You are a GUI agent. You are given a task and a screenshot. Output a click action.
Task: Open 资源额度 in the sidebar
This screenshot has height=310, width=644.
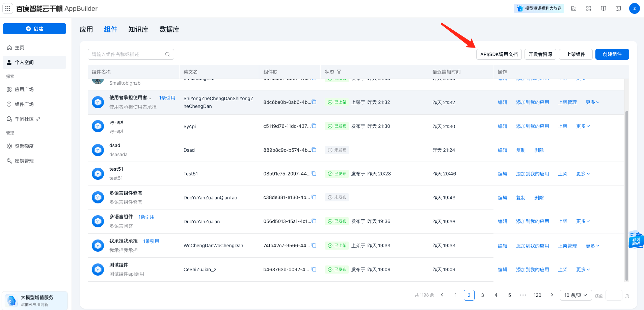(34, 146)
